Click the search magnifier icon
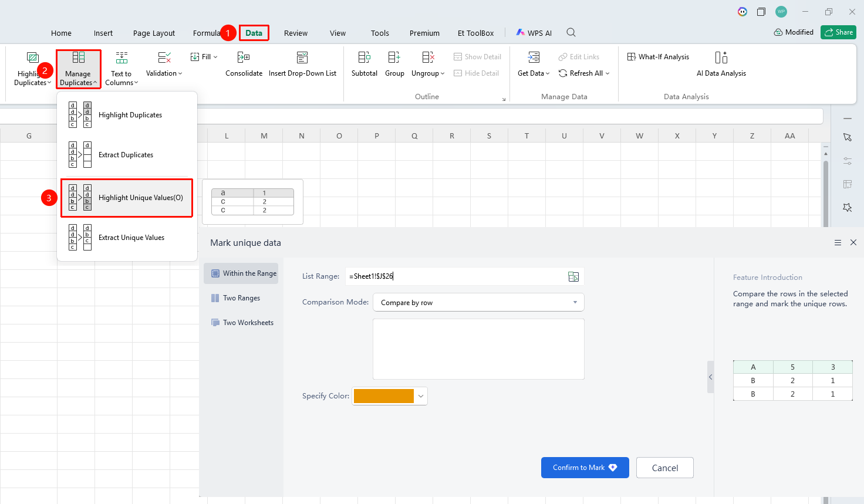The image size is (864, 504). pyautogui.click(x=571, y=33)
